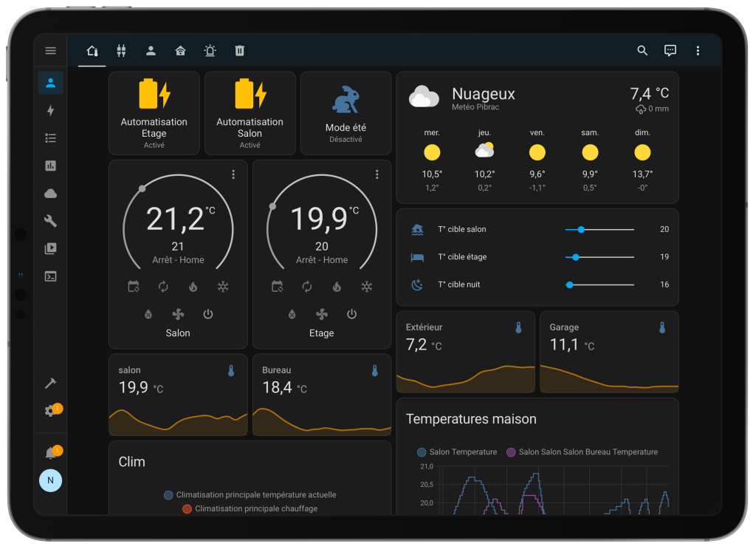
Task: Click the search magnifier icon
Action: coord(642,50)
